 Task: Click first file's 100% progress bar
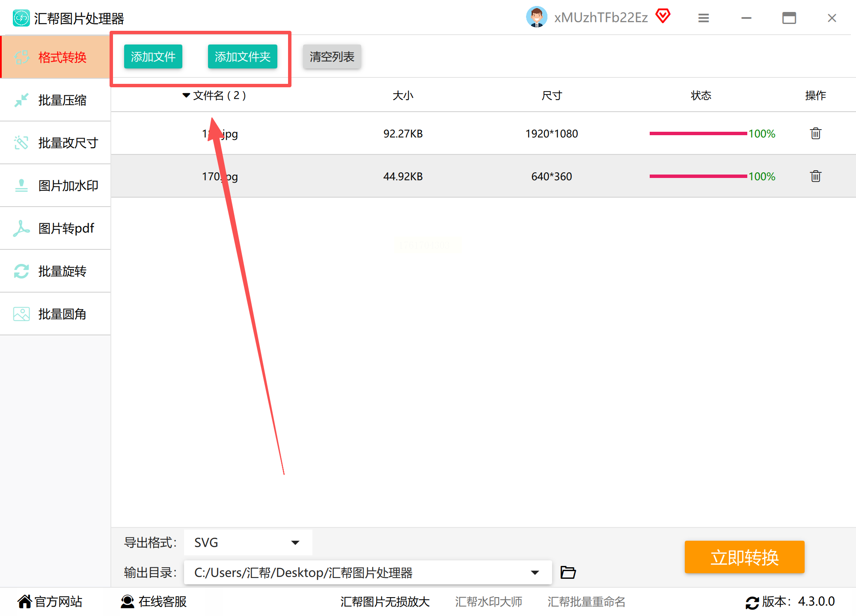coord(698,133)
